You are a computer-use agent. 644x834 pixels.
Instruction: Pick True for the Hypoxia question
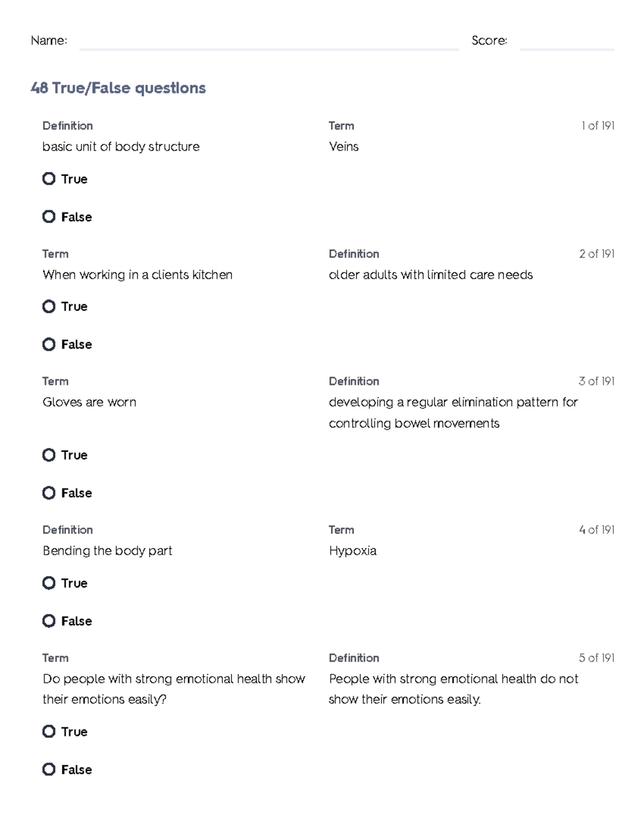coord(49,583)
